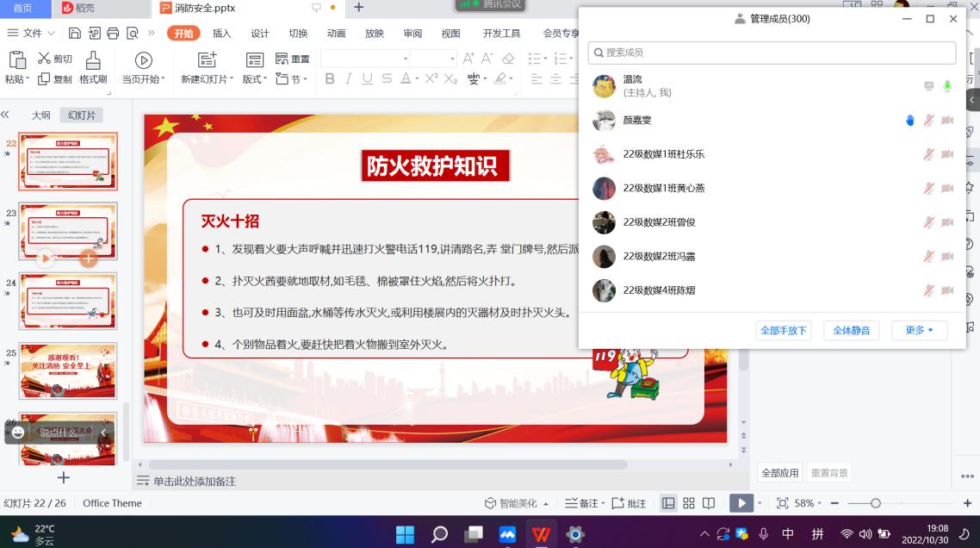Click the search members input field
The image size is (980, 548).
771,53
